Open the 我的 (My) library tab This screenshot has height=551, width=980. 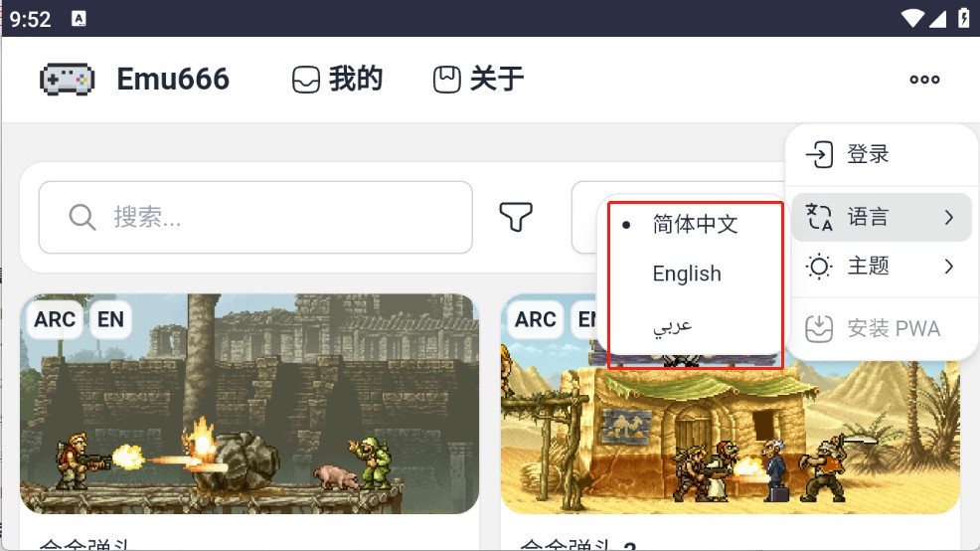point(338,80)
